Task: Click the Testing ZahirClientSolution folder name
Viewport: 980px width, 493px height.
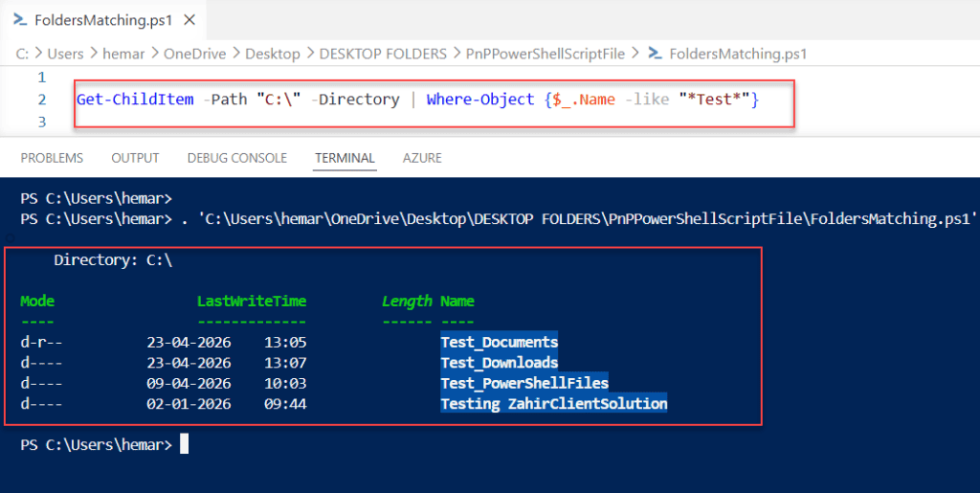Action: pos(554,404)
